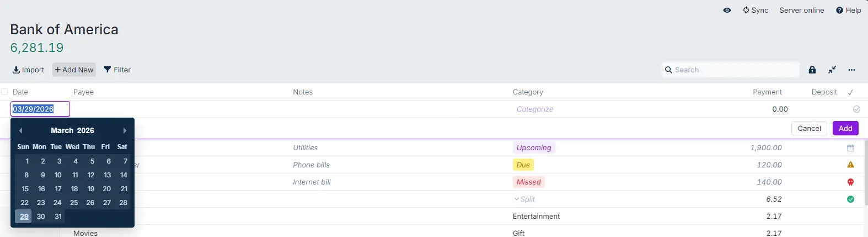Open the Filter menu
The width and height of the screenshot is (868, 237).
pos(117,70)
